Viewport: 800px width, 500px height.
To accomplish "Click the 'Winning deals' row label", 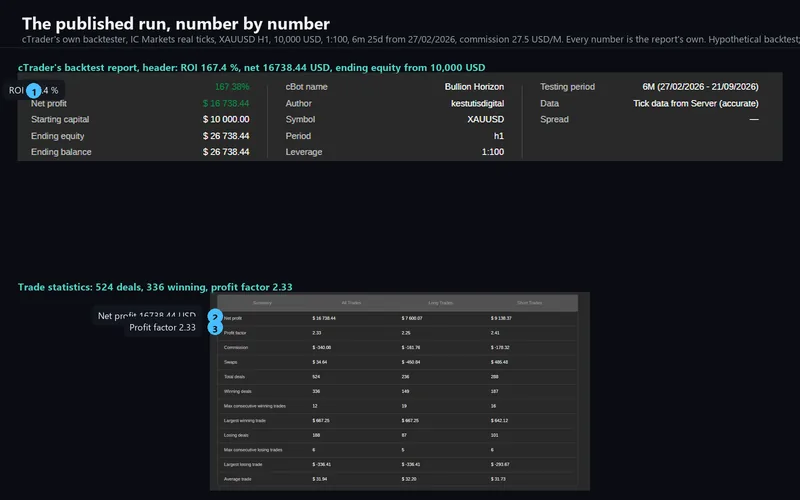I will click(238, 391).
